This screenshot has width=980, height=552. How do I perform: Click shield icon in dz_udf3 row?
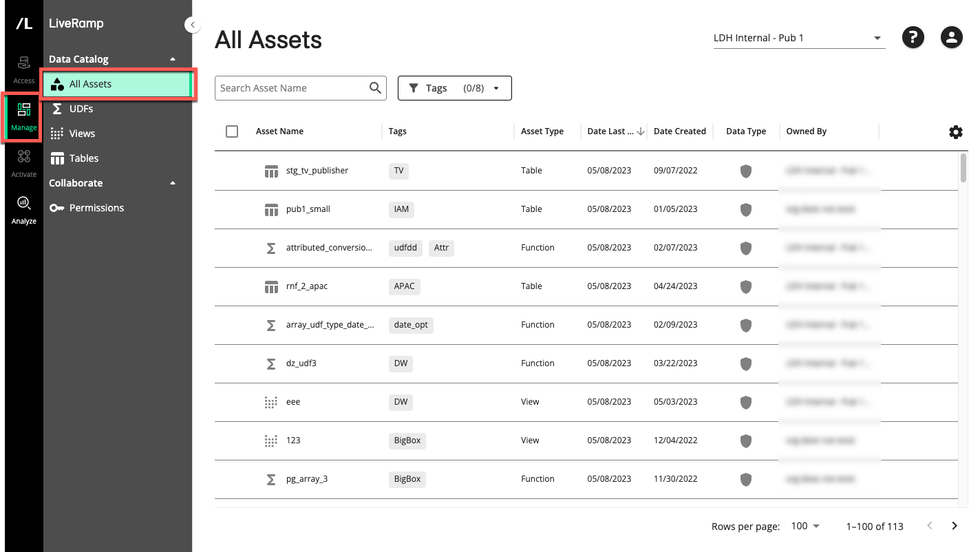(746, 363)
